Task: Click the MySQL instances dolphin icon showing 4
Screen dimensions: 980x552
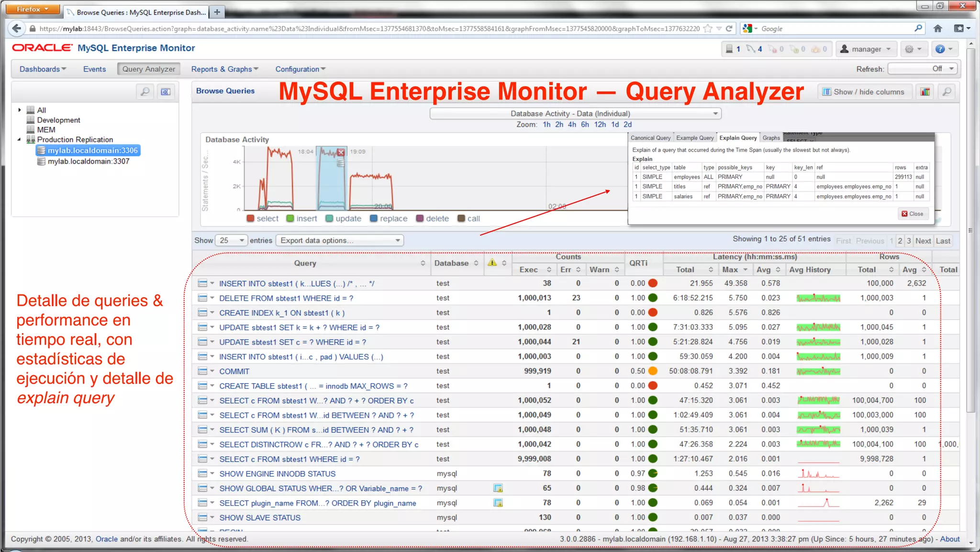Action: [750, 49]
